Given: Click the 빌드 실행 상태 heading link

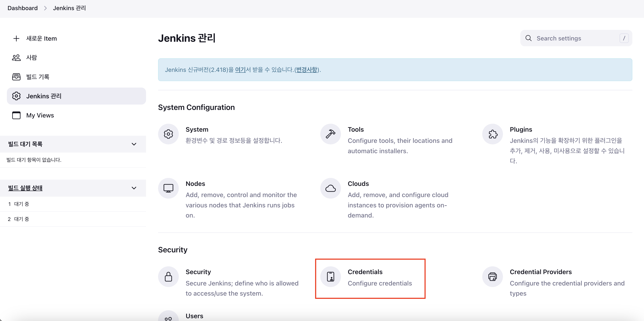Looking at the screenshot, I should 25,188.
